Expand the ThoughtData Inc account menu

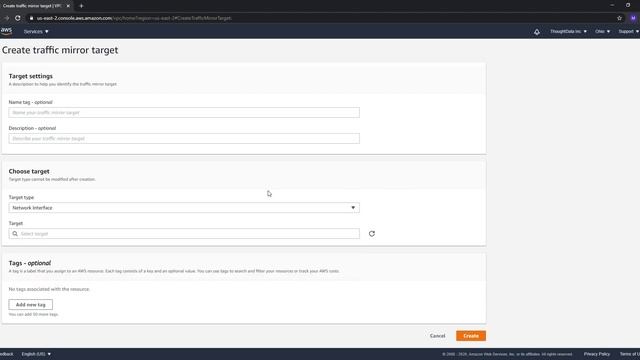(x=568, y=31)
